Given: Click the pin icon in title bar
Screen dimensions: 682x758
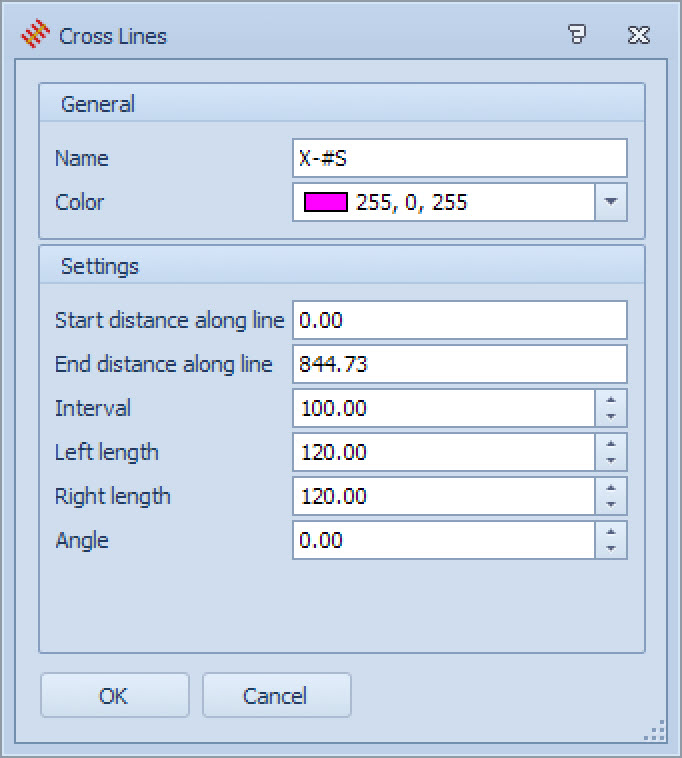Looking at the screenshot, I should (x=577, y=36).
